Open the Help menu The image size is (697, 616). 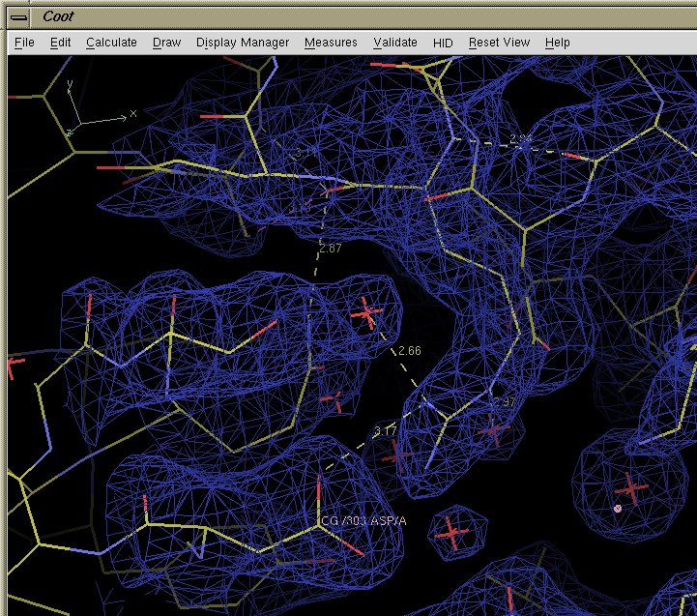click(558, 43)
